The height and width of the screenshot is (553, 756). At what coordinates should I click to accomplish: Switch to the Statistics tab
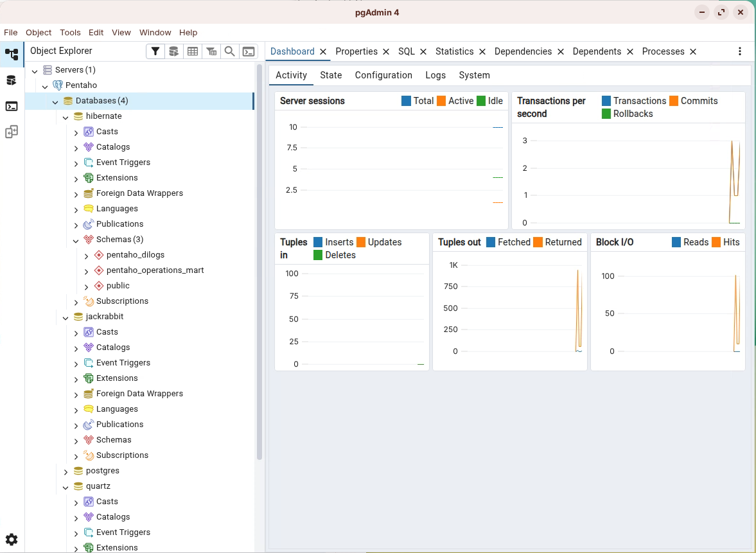point(454,51)
